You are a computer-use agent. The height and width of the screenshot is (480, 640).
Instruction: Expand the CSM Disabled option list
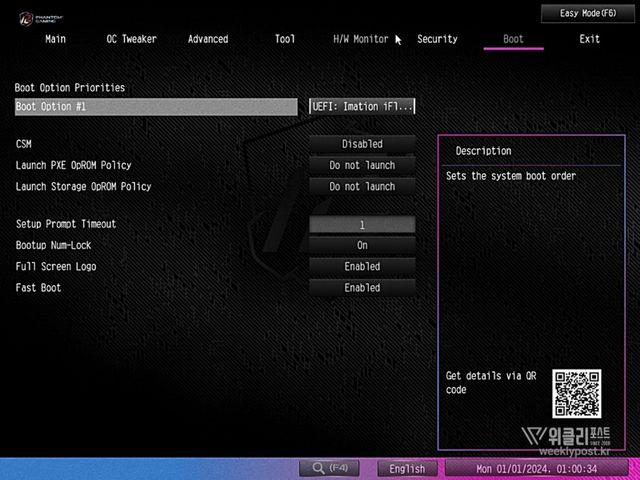click(361, 144)
